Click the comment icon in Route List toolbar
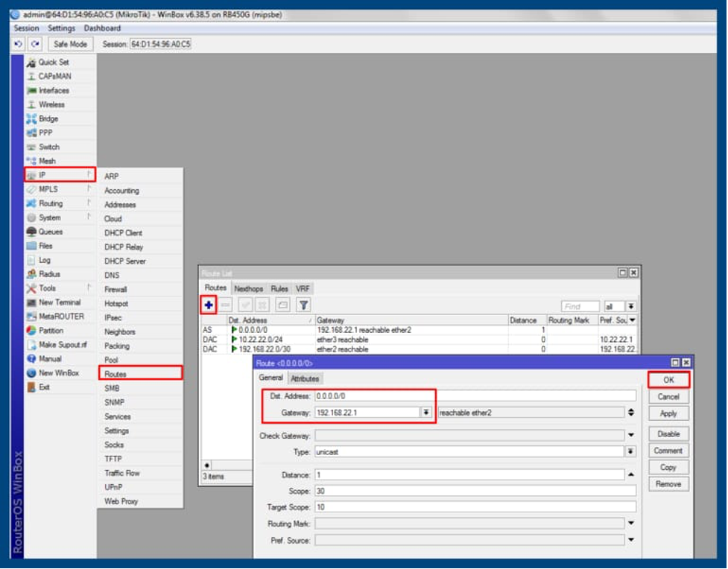728x569 pixels. pyautogui.click(x=282, y=305)
